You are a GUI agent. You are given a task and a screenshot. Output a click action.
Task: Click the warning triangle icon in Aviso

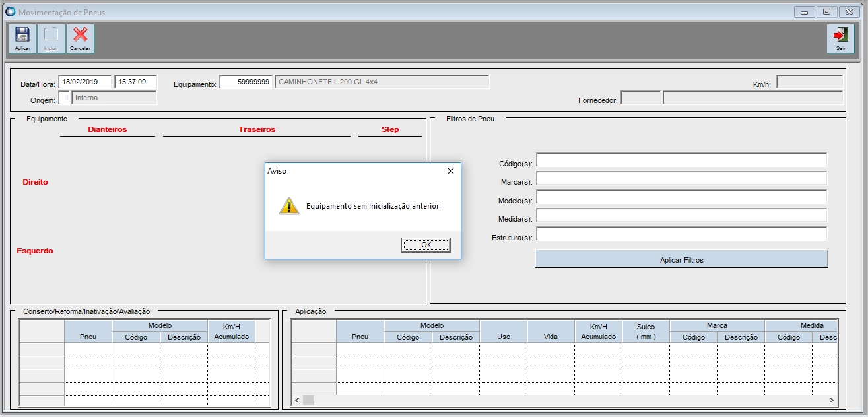pyautogui.click(x=289, y=206)
